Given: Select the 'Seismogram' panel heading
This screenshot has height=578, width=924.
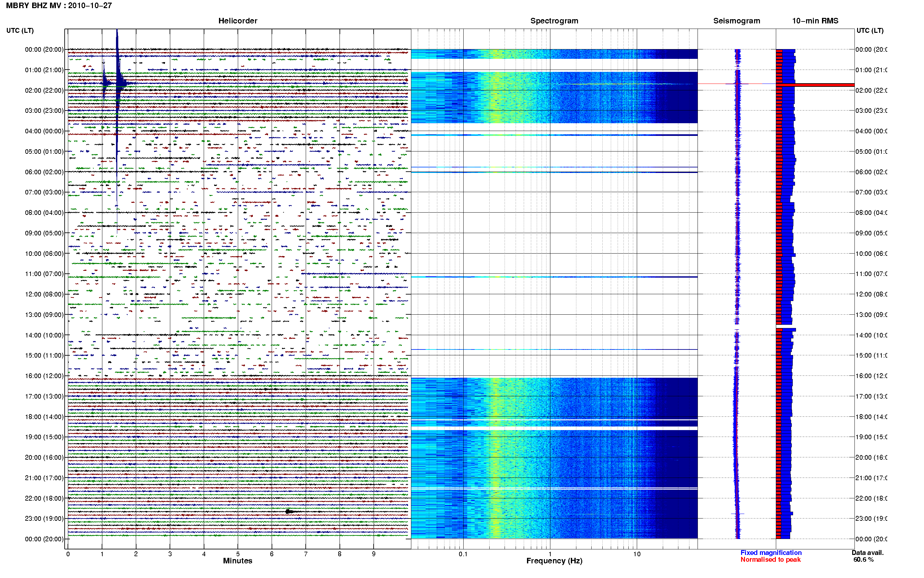Looking at the screenshot, I should coord(737,21).
